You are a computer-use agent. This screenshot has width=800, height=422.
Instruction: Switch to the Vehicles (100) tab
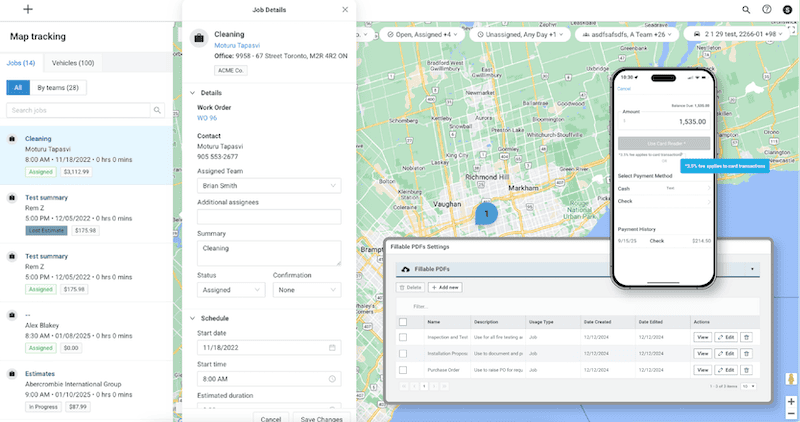(x=73, y=63)
